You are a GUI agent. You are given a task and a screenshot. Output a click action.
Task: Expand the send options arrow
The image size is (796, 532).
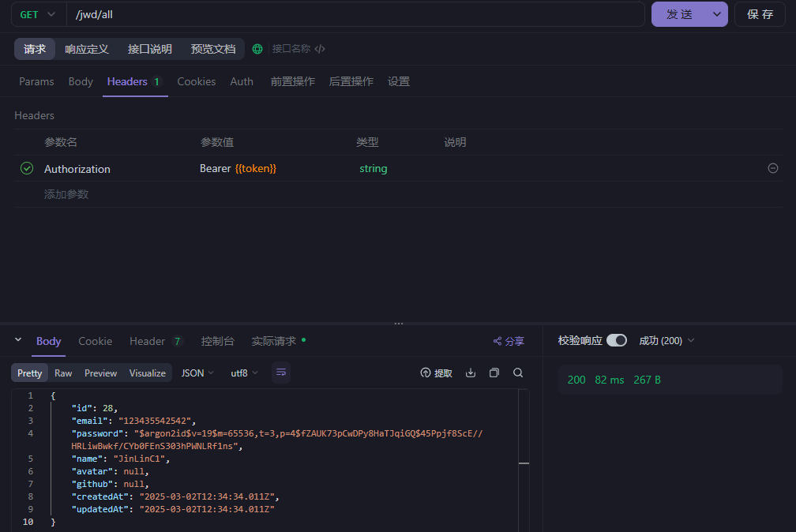[717, 15]
